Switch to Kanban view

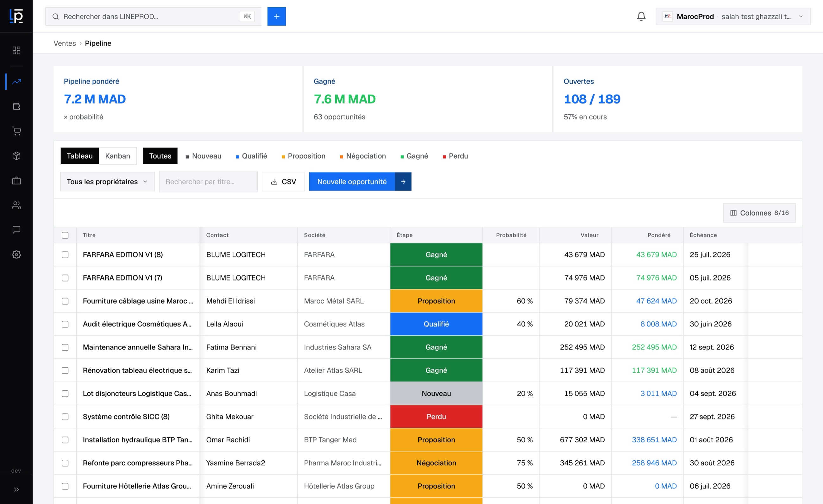point(117,156)
